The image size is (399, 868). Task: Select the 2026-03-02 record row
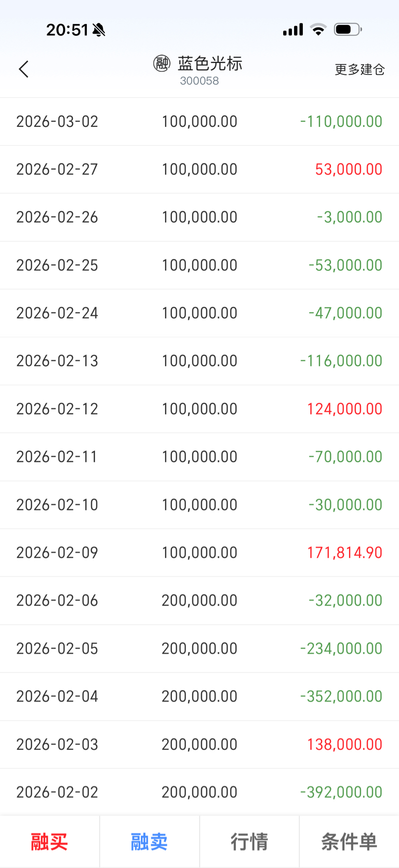[199, 122]
